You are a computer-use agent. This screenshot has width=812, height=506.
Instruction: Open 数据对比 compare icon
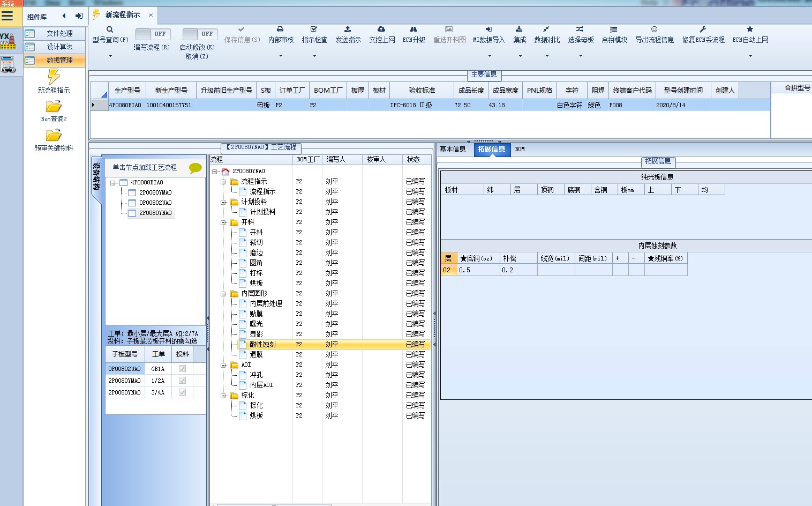click(546, 29)
